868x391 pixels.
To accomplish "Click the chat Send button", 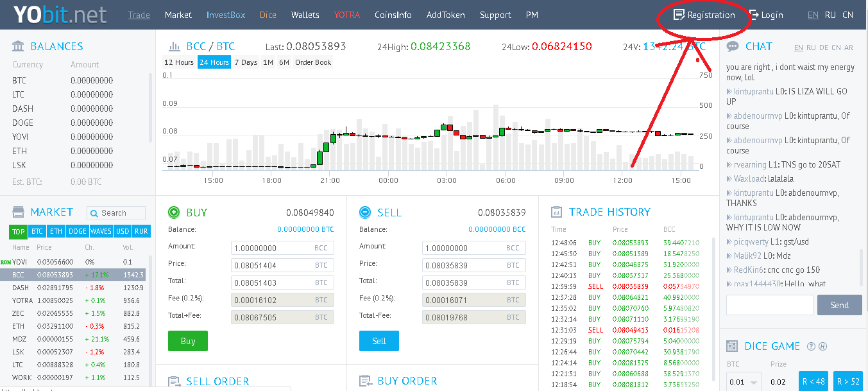I will 839,305.
